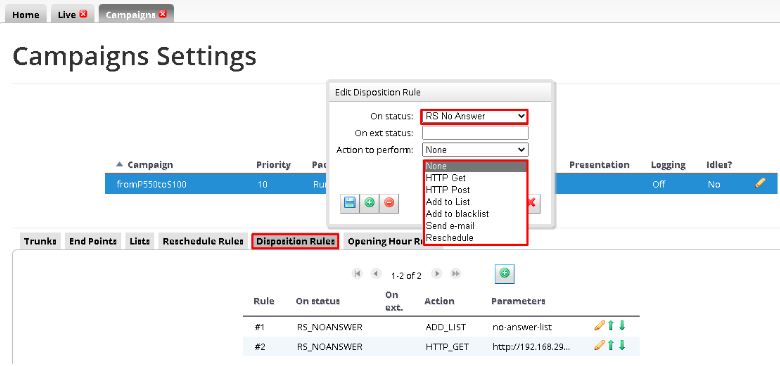780x366 pixels.
Task: Click the no-answer-list parameter cell
Action: coord(521,327)
